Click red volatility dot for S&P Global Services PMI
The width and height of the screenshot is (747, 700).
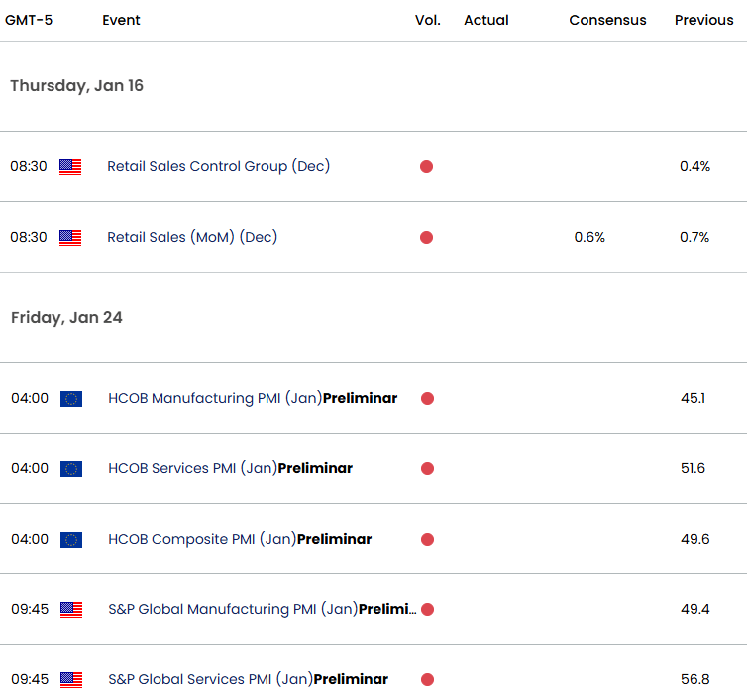427,679
